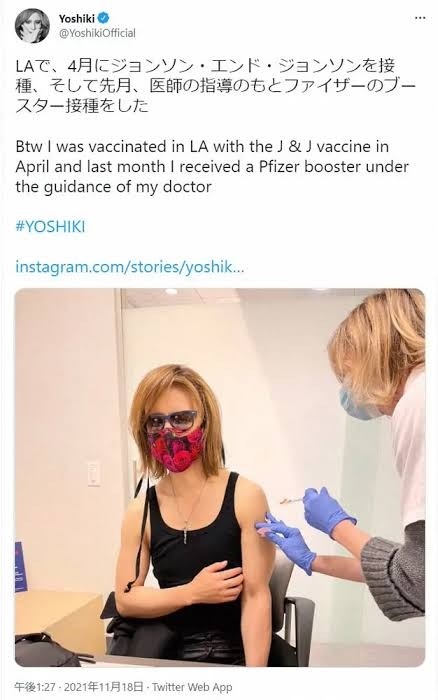The height and width of the screenshot is (700, 438).
Task: Click the Twitter Web App source label
Action: click(192, 687)
